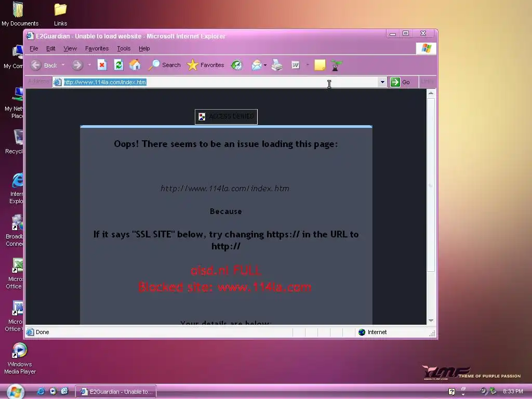The width and height of the screenshot is (532, 399).
Task: Click the page icon in address bar
Action: [x=58, y=82]
